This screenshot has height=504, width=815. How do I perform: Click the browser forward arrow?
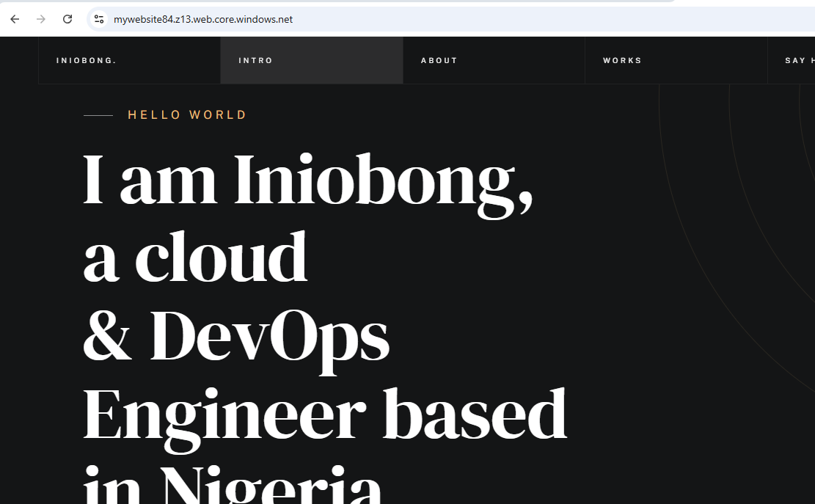[x=41, y=19]
